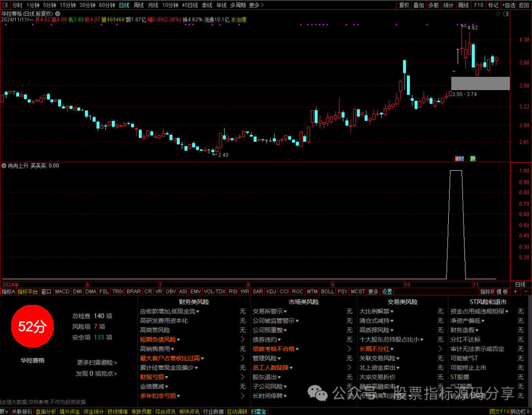Expand the 侧边栏 sidebar button

tap(521, 412)
